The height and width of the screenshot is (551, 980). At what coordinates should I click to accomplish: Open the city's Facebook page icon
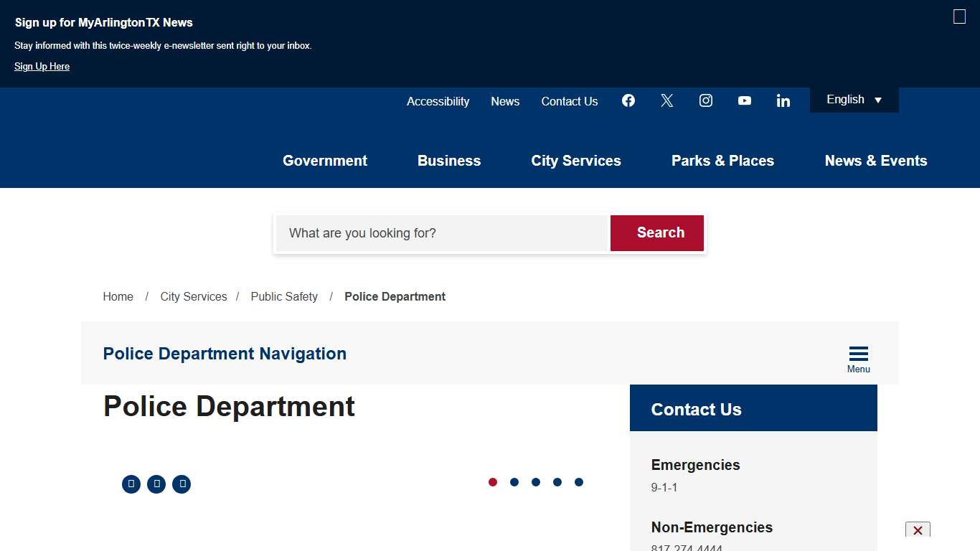click(628, 100)
